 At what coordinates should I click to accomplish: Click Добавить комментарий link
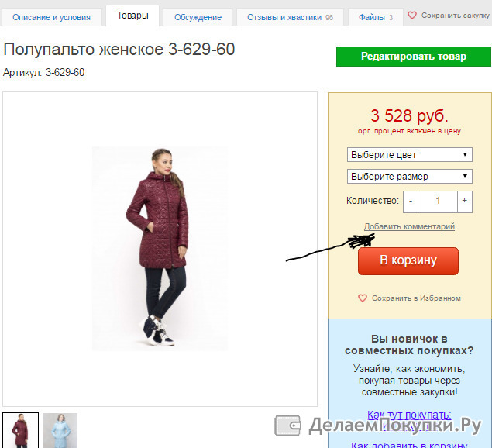(409, 226)
